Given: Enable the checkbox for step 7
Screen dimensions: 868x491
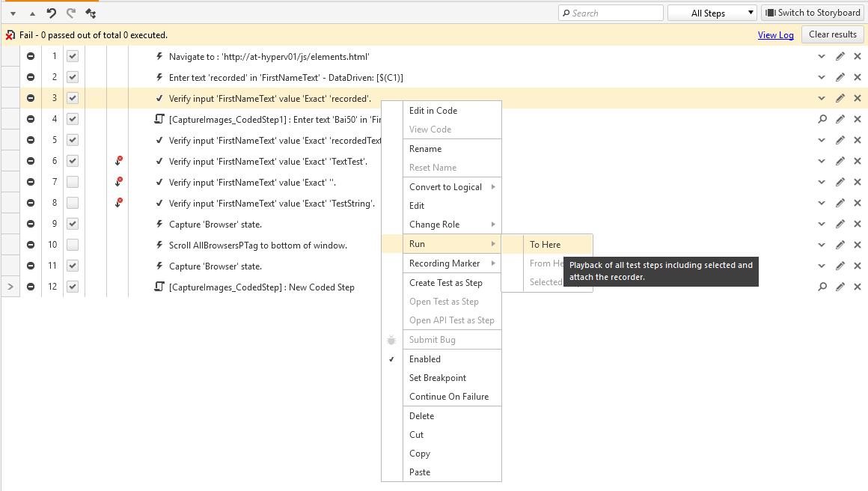Looking at the screenshot, I should pyautogui.click(x=73, y=182).
